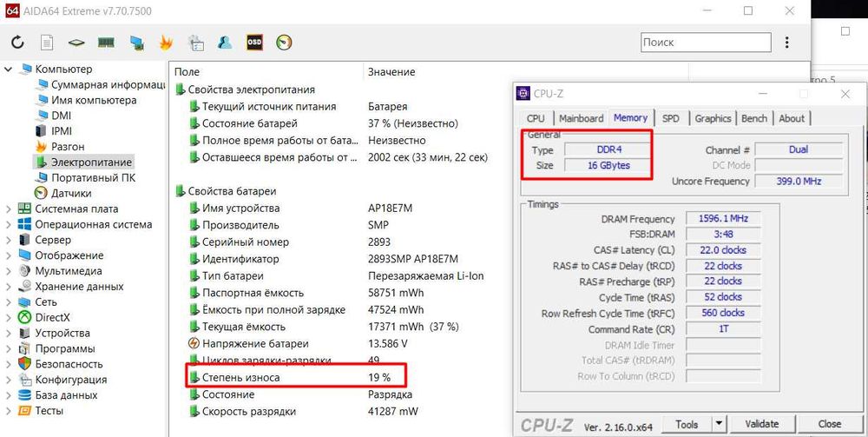Click the Мультимедиа speaker icon
This screenshot has width=868, height=437.
pyautogui.click(x=25, y=271)
